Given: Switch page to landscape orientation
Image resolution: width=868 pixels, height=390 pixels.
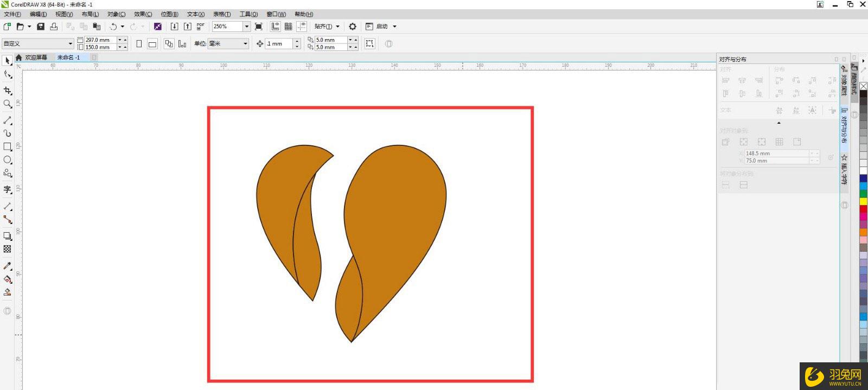Looking at the screenshot, I should 152,44.
